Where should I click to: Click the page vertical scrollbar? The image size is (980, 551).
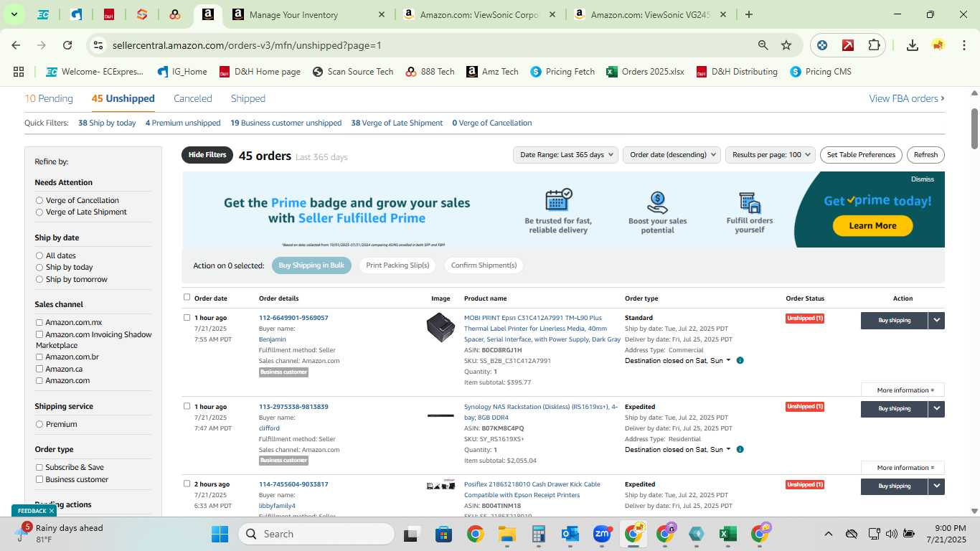coord(974,129)
